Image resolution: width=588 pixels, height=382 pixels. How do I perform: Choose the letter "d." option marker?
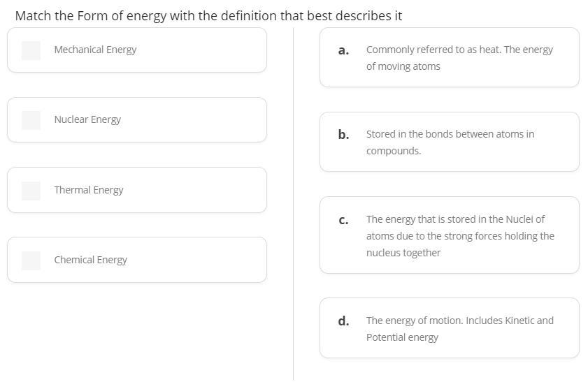[343, 321]
